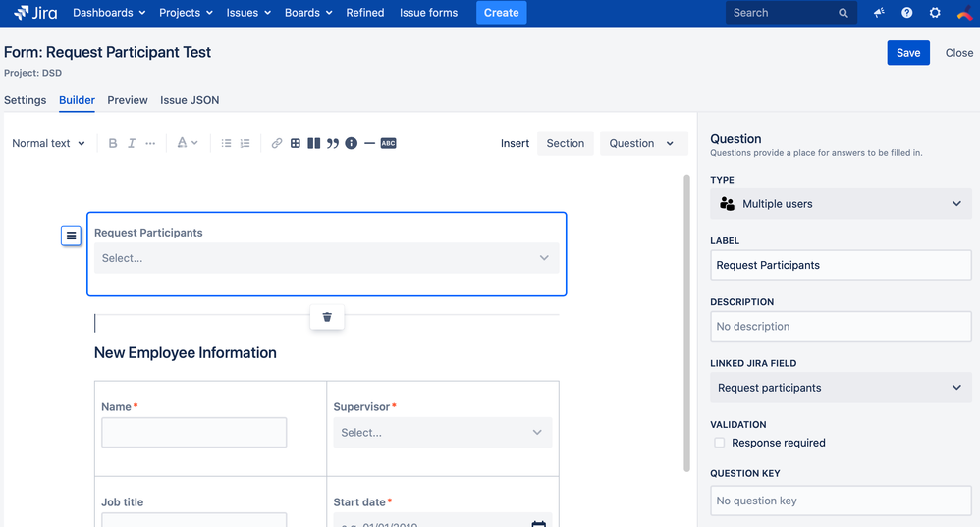Open the Projects menu
Viewport: 980px width, 527px height.
(186, 13)
